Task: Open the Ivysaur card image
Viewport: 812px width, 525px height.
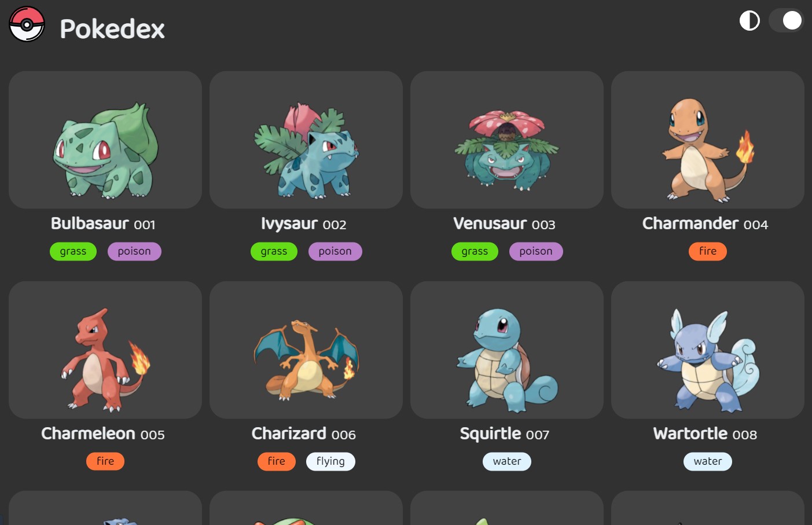Action: click(x=306, y=140)
